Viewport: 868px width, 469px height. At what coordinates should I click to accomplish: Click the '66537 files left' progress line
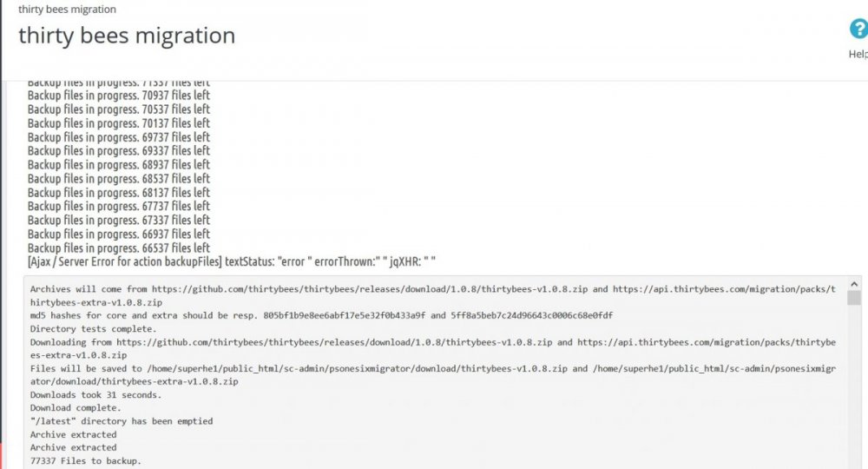click(x=119, y=248)
